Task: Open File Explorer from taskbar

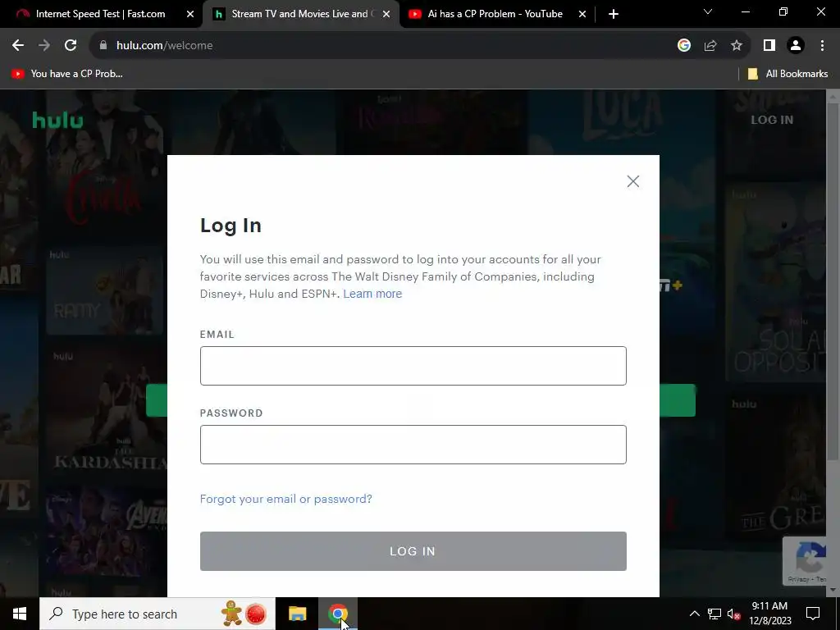Action: [x=297, y=614]
